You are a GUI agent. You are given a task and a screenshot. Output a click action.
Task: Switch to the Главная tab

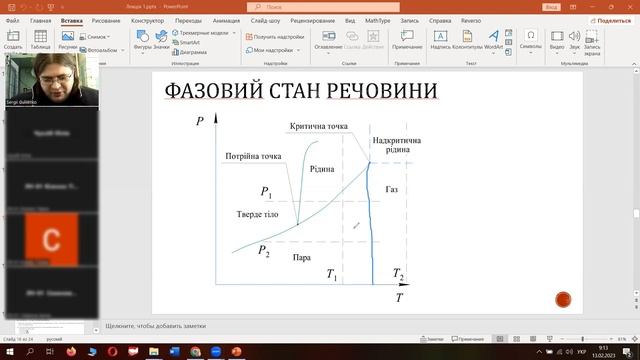[x=40, y=20]
